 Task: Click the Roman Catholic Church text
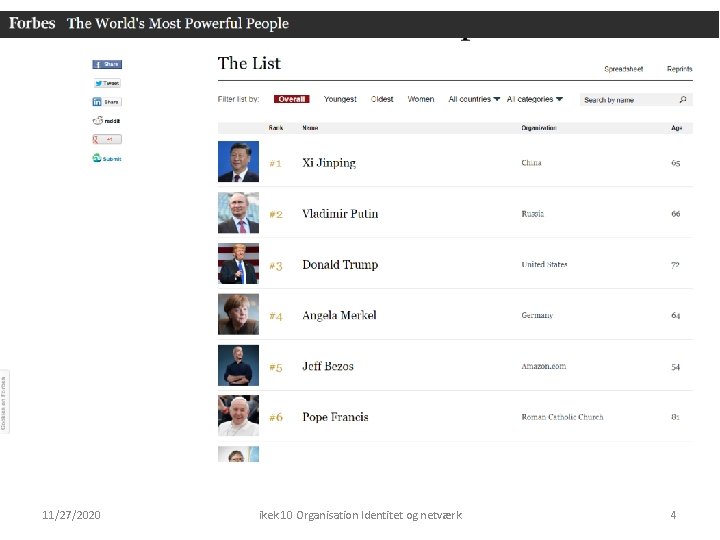[562, 417]
